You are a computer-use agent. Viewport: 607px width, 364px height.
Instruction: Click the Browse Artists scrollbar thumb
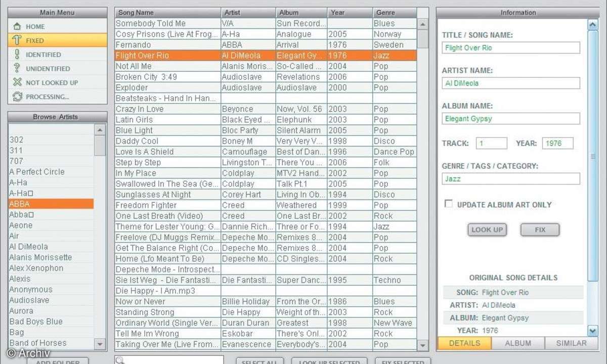pos(100,146)
